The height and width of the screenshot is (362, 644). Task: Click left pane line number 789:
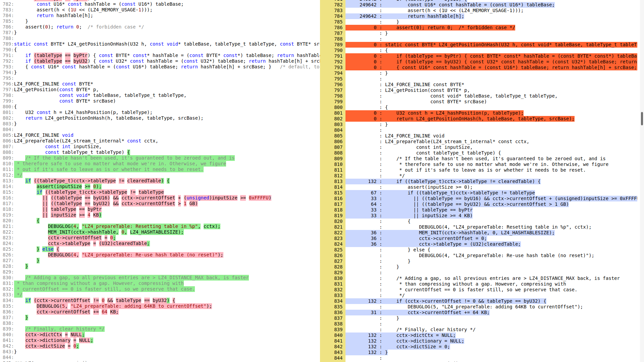8,44
